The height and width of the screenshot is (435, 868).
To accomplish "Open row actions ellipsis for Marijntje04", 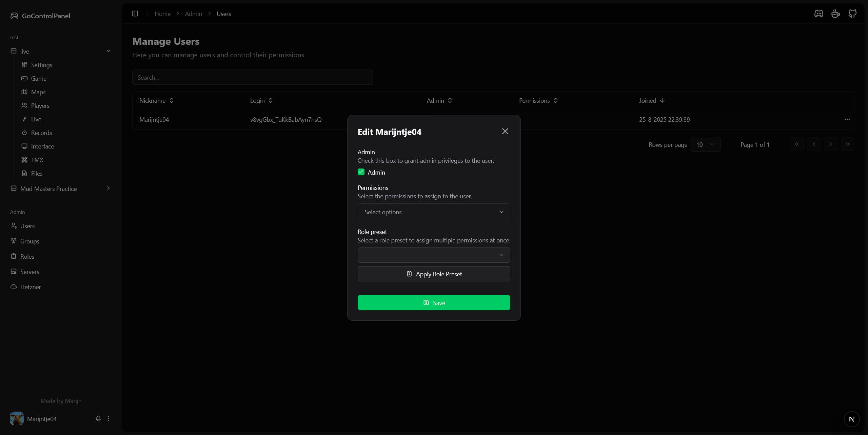I will [x=847, y=119].
